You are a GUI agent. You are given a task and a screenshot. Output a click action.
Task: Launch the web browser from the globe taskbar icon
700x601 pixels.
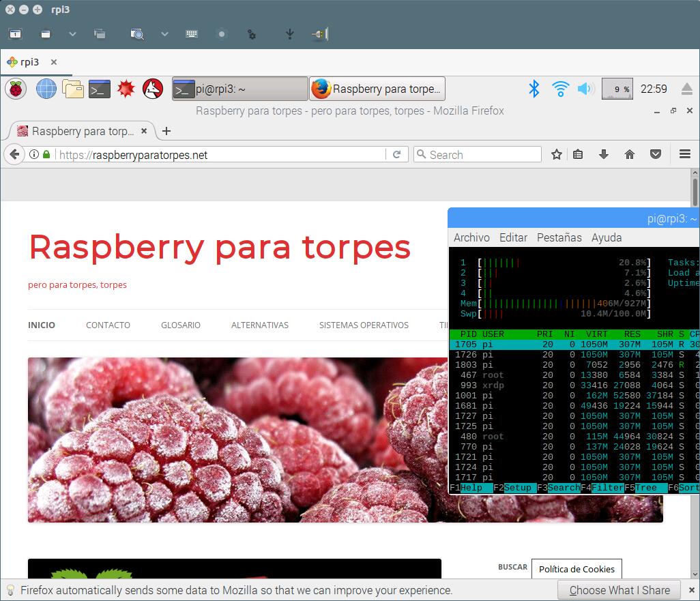click(x=46, y=89)
